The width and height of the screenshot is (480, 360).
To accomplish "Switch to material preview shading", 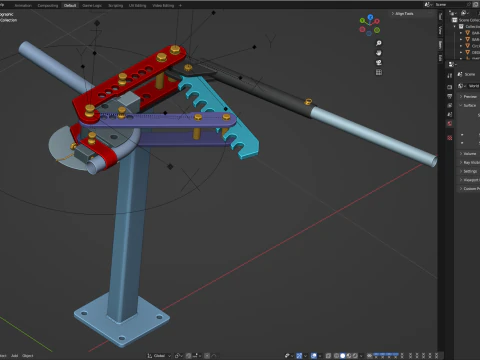I will pyautogui.click(x=349, y=356).
